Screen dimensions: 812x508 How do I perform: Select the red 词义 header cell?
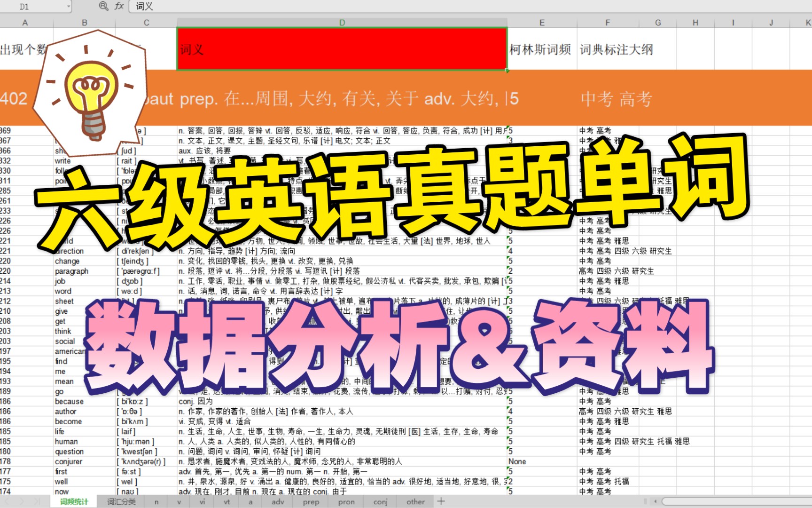pyautogui.click(x=342, y=49)
